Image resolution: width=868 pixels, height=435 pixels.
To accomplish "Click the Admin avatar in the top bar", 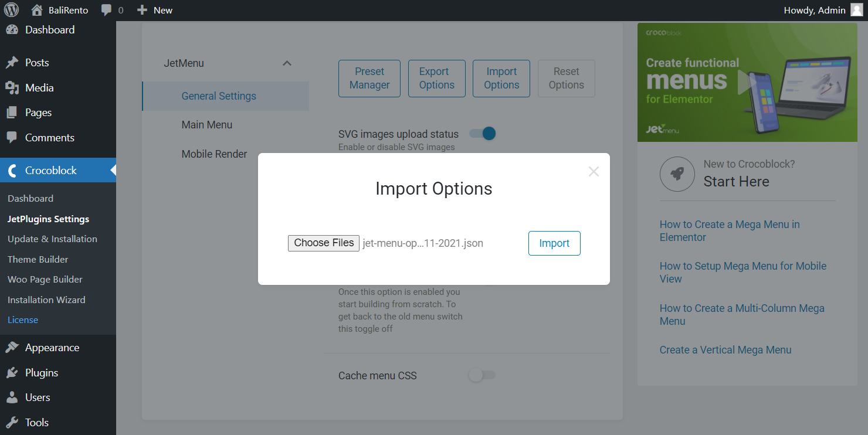I will tap(857, 10).
